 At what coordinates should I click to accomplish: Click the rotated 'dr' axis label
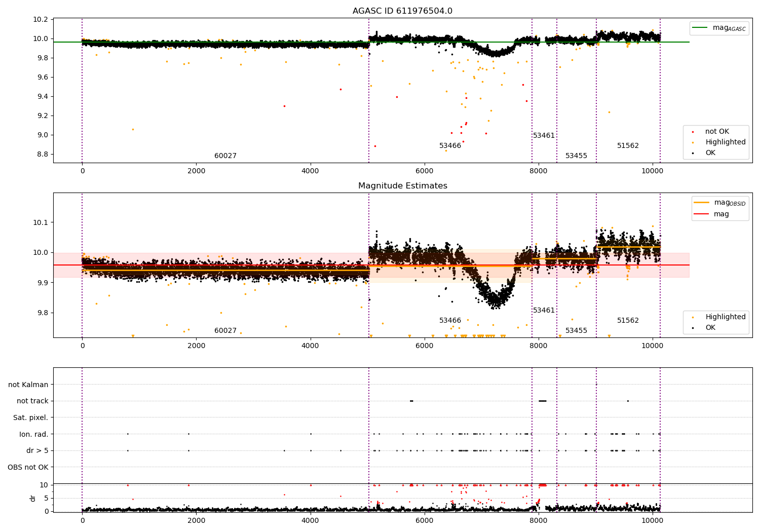[33, 498]
